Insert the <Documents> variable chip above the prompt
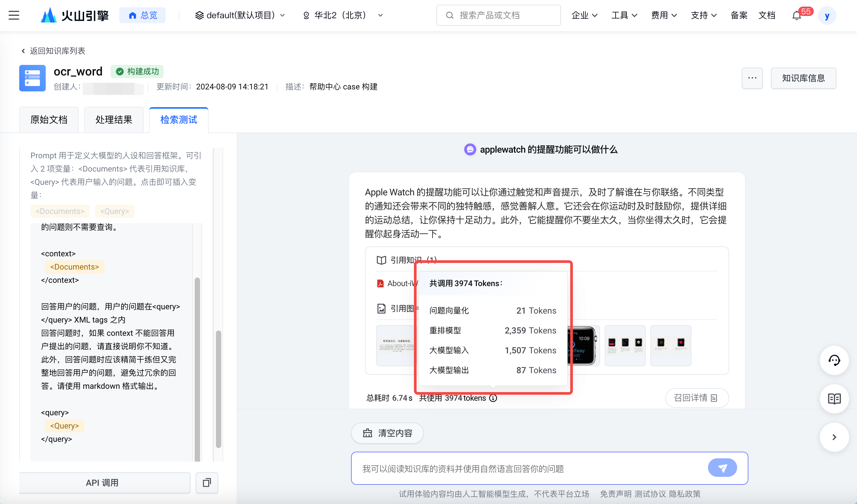This screenshot has width=857, height=504. click(x=60, y=211)
